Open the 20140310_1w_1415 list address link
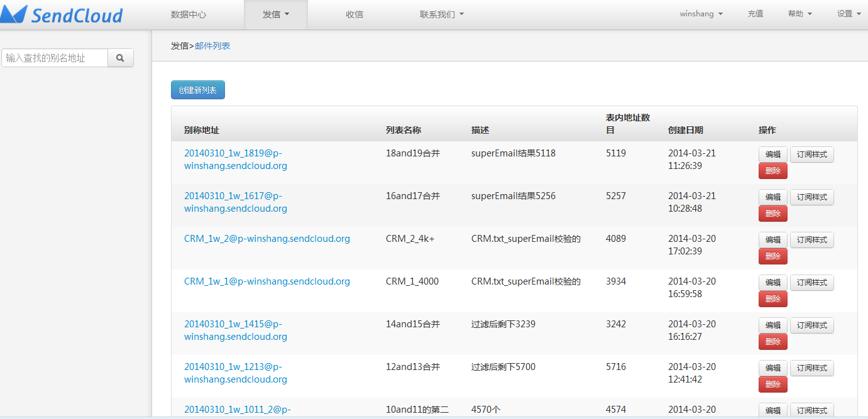Image resolution: width=868 pixels, height=419 pixels. [236, 330]
